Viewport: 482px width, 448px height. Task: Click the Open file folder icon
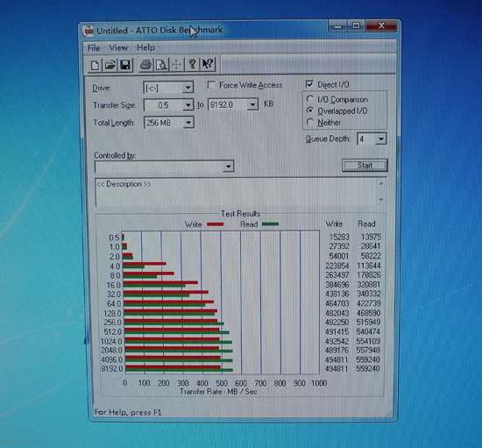pyautogui.click(x=110, y=65)
